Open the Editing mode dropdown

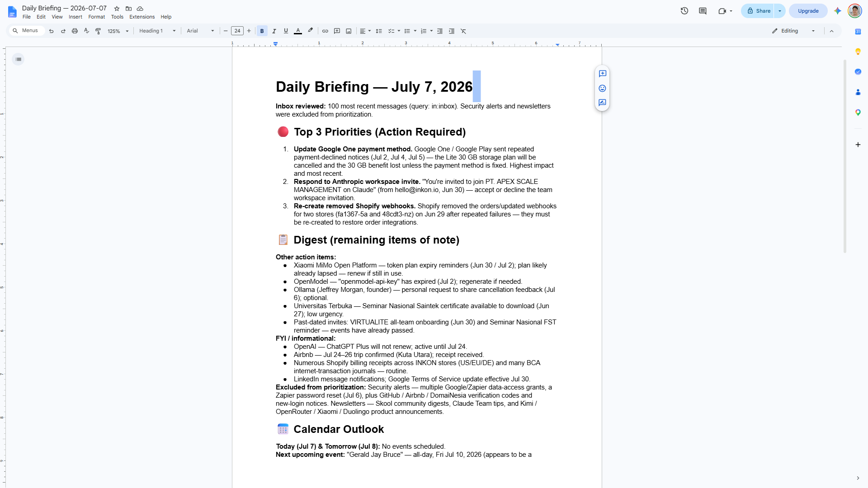coord(794,31)
